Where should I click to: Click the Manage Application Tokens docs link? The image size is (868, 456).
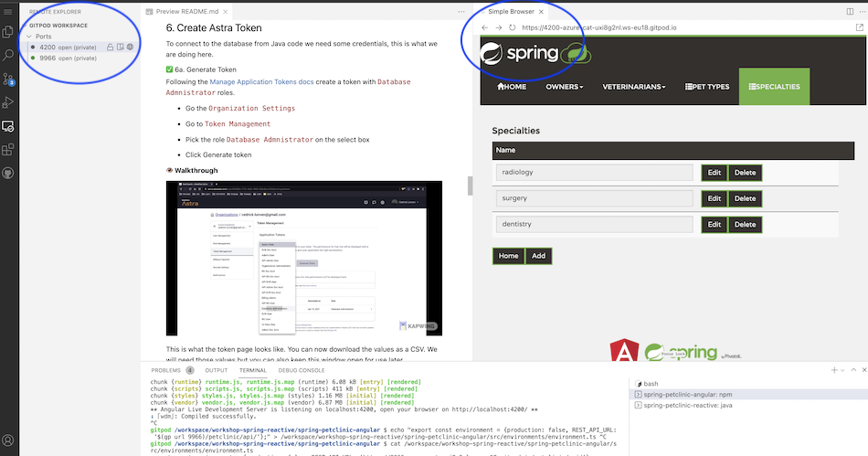point(261,81)
